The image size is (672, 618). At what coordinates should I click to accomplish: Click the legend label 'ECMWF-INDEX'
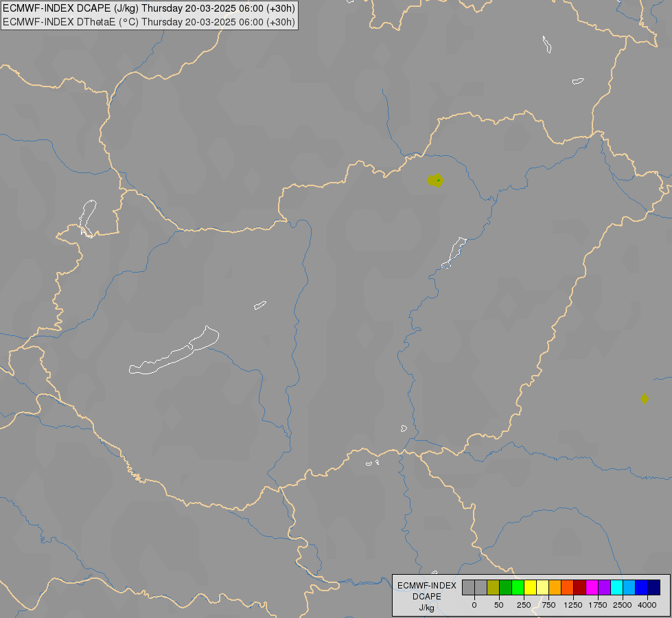click(x=427, y=586)
